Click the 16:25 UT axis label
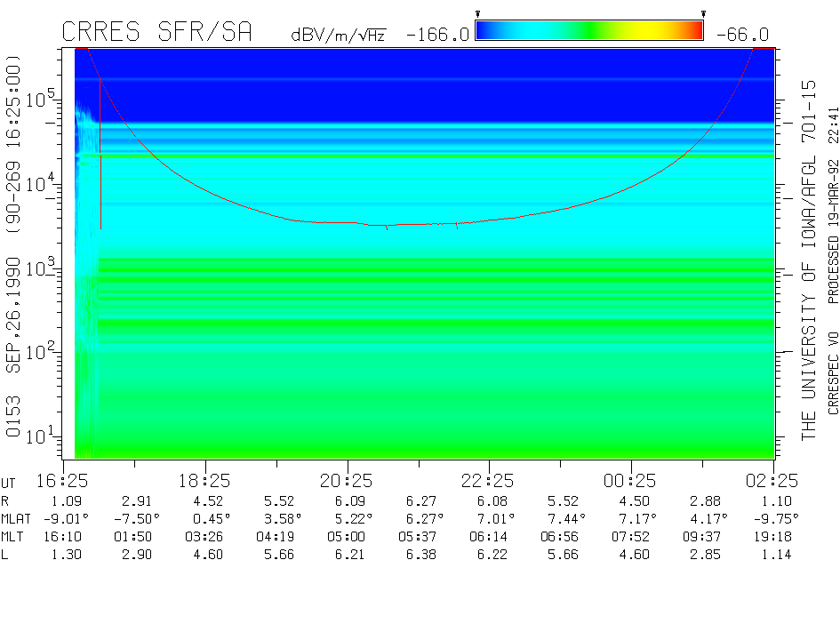This screenshot has width=840, height=640. 62,481
